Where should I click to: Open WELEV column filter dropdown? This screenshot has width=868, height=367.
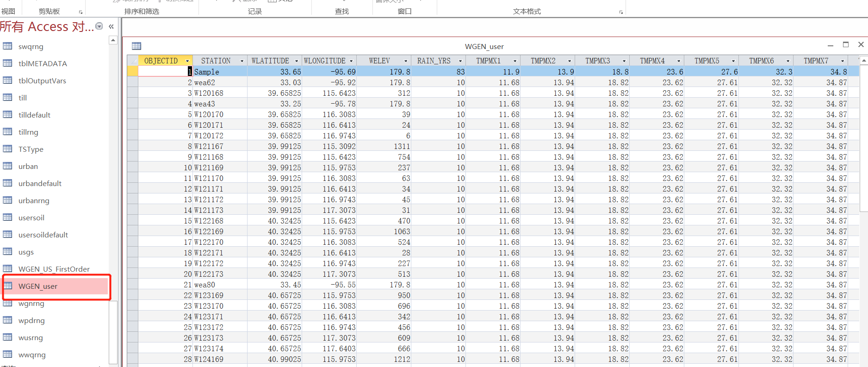coord(406,61)
